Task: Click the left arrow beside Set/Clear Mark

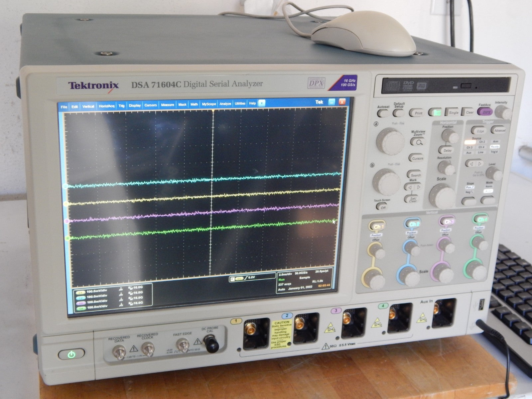Action: [x=410, y=187]
